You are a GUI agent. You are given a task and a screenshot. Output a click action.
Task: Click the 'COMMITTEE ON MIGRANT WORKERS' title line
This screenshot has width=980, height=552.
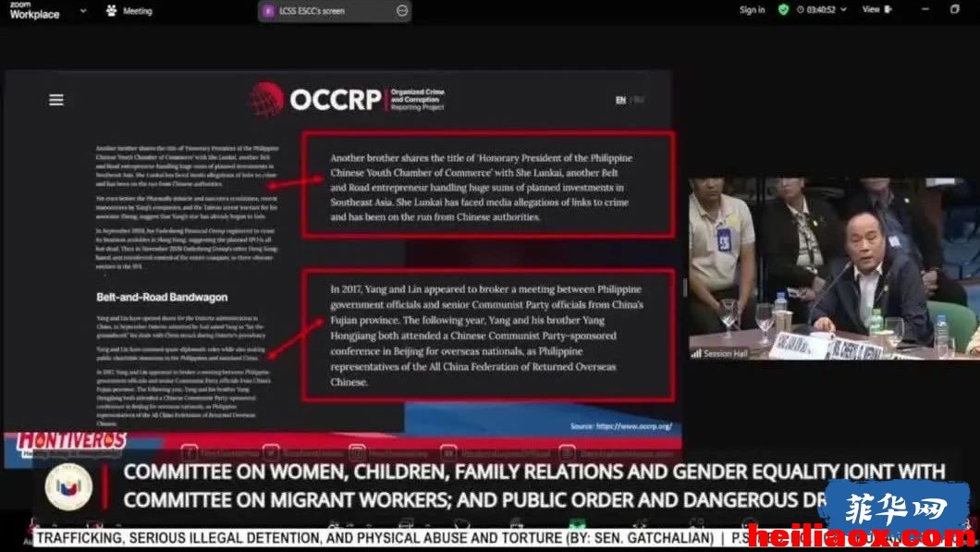coord(475,500)
